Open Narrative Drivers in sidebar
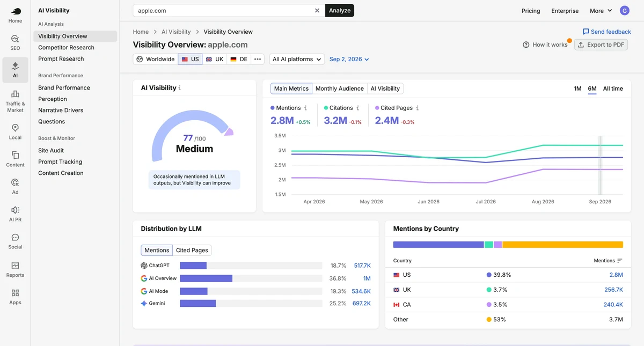644x346 pixels. (61, 110)
